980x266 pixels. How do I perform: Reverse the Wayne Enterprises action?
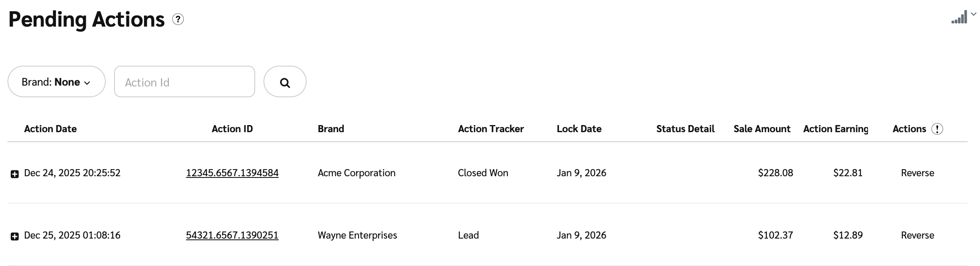[x=917, y=235]
